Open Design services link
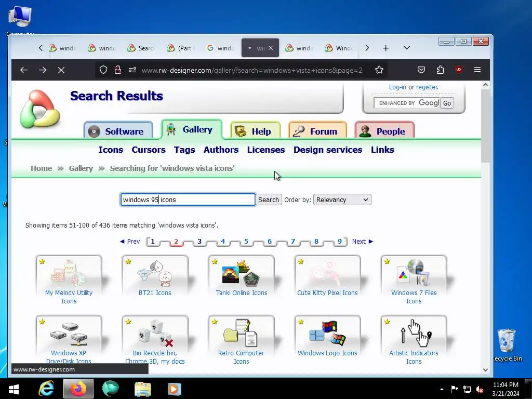The image size is (532, 399). pos(328,150)
